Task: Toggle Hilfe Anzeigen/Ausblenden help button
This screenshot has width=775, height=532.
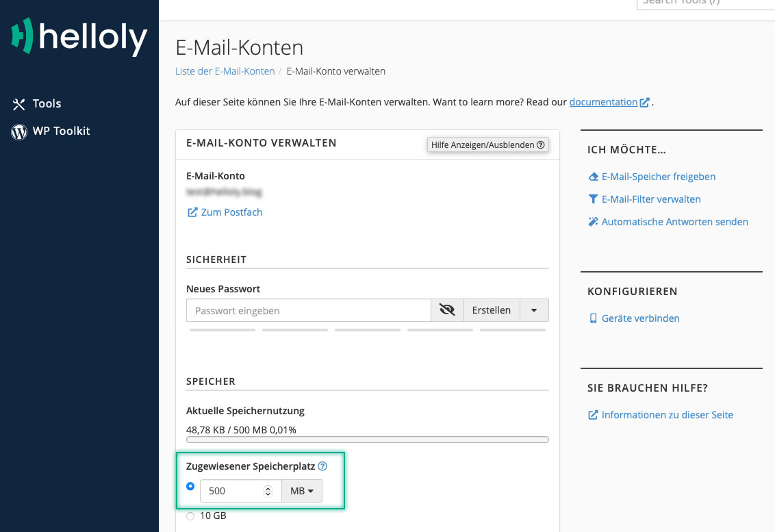Action: click(488, 145)
